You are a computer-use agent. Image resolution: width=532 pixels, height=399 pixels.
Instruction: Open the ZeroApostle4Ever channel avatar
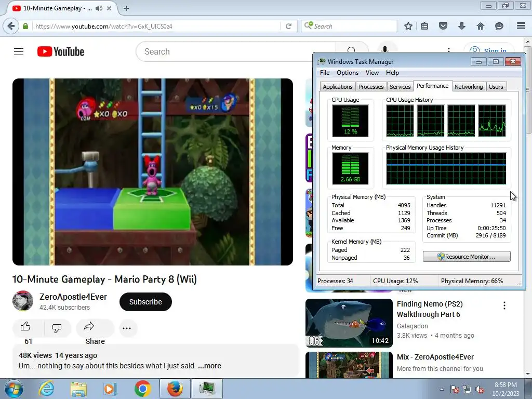[23, 301]
